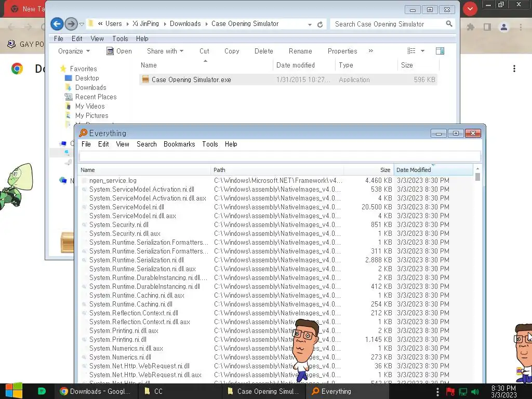Sort Everything results by Date Modified

pos(433,170)
